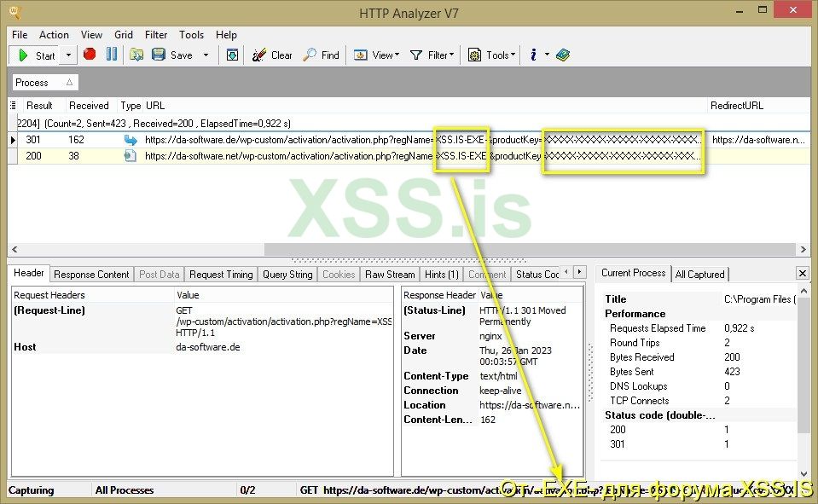This screenshot has height=504, width=818.
Task: Click the info (i) toolbar icon
Action: [534, 55]
